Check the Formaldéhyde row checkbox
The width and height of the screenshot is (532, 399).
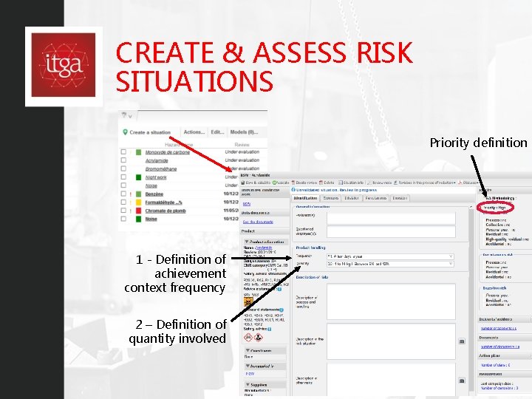[x=123, y=202]
